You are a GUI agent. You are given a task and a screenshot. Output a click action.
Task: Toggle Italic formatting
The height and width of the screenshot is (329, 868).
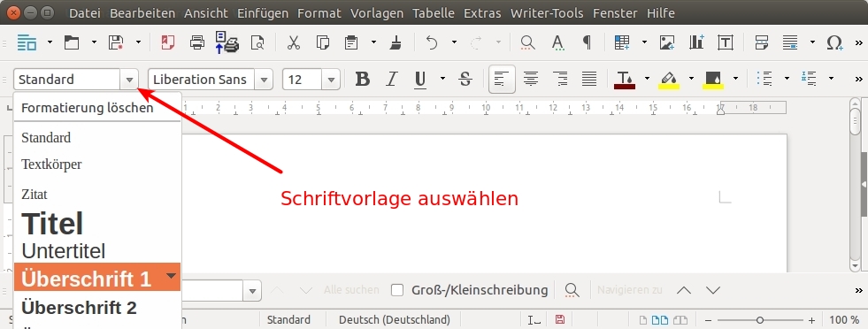tap(392, 79)
